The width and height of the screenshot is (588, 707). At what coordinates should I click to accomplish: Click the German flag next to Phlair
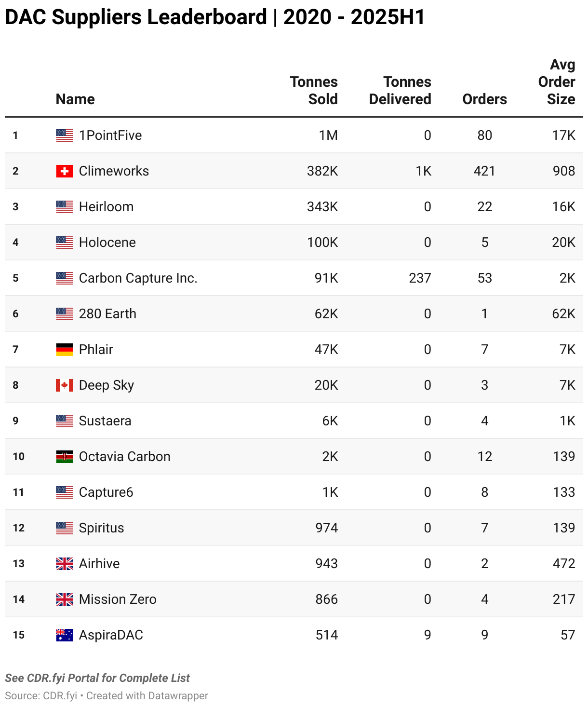coord(64,350)
